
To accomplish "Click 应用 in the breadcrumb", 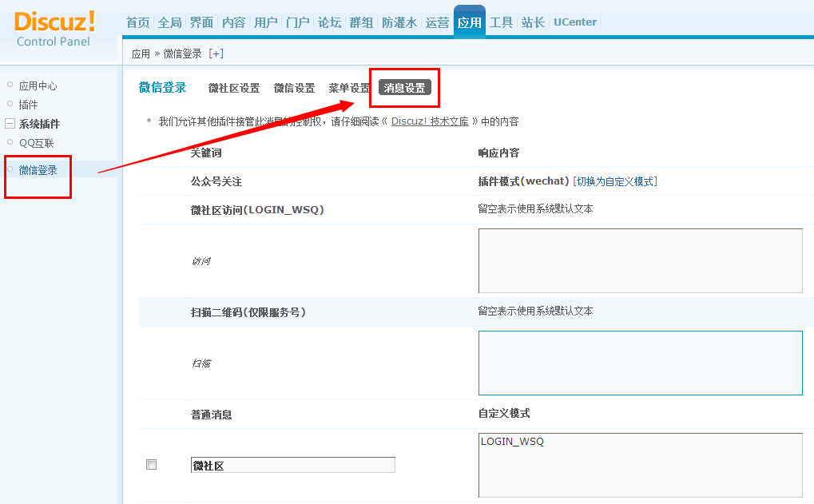I will click(x=141, y=54).
